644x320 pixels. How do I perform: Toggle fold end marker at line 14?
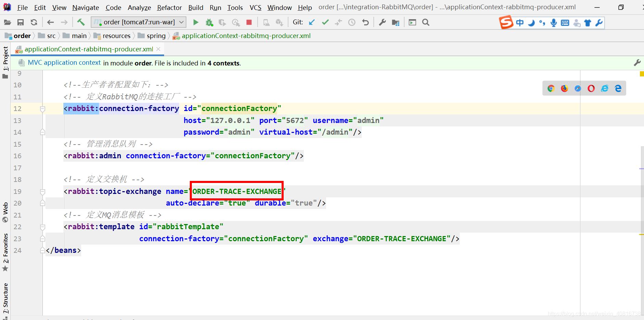[x=42, y=132]
